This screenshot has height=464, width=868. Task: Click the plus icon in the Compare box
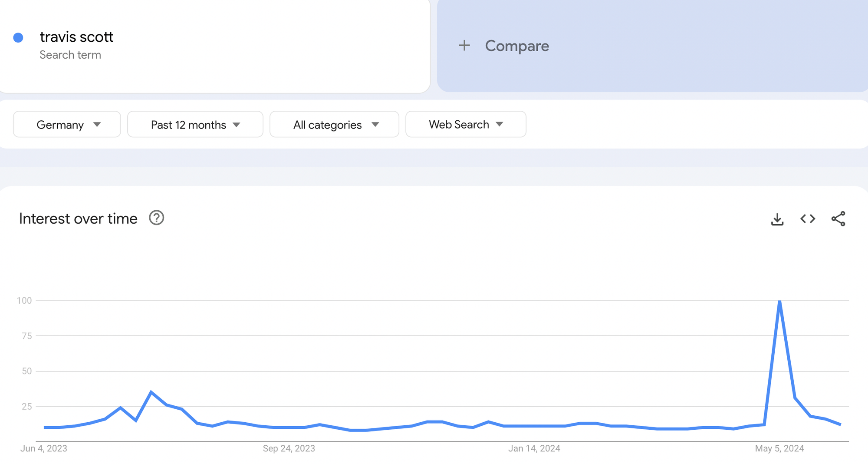(465, 45)
